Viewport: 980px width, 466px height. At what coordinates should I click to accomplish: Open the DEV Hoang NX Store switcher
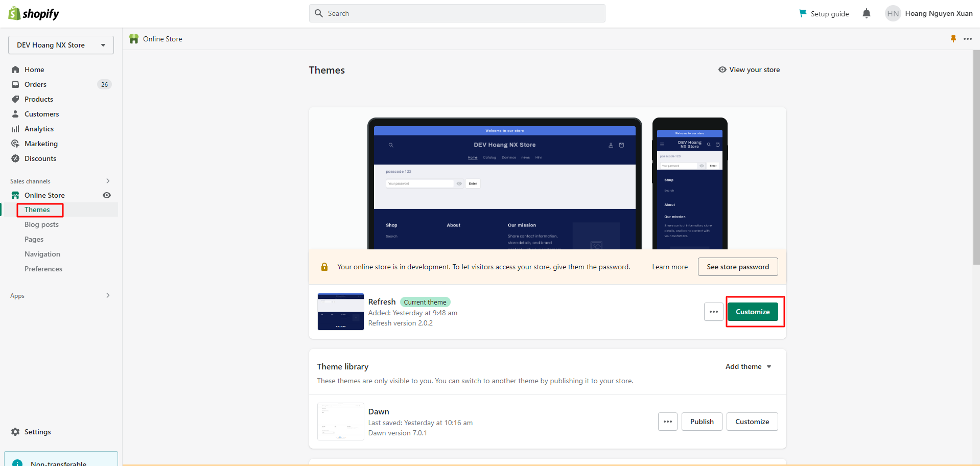(61, 45)
